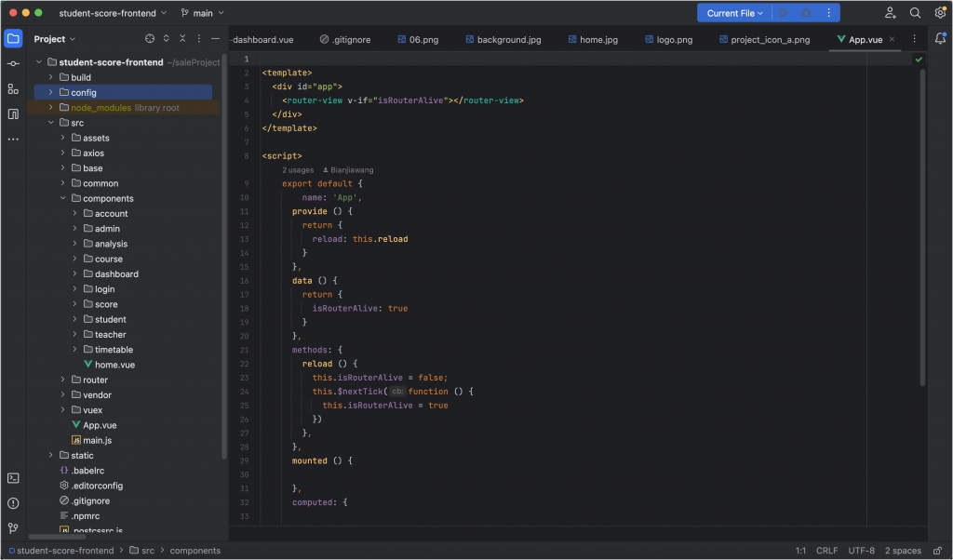Viewport: 953px width, 560px height.
Task: Open the Commit tool window icon
Action: coord(13,63)
